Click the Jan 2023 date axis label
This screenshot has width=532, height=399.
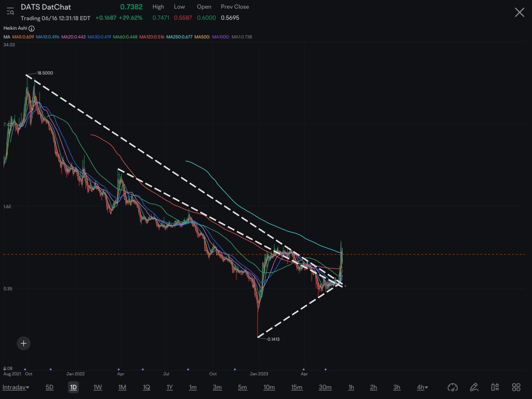pyautogui.click(x=259, y=374)
